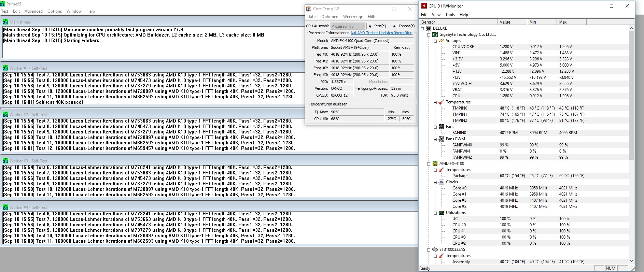This screenshot has height=272, width=644.
Task: Click Worker #1 Self-Test window icon
Action: click(5, 68)
